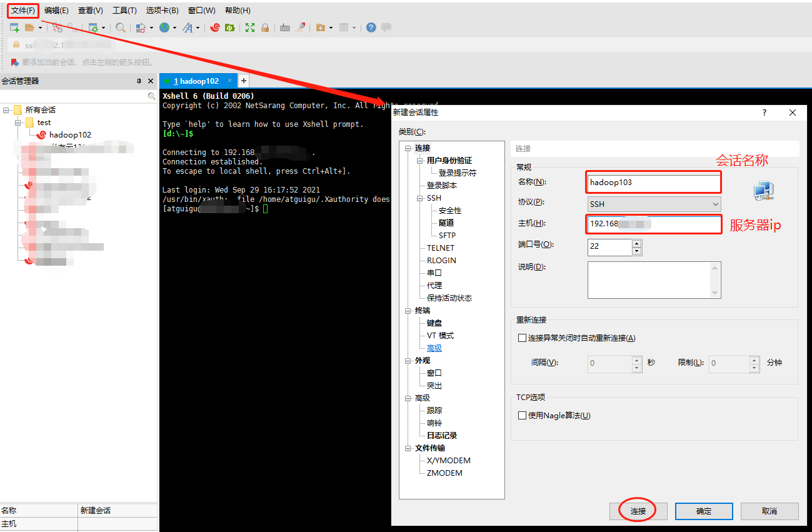Click the 主机 host IP field
812x532 pixels.
pyautogui.click(x=654, y=224)
